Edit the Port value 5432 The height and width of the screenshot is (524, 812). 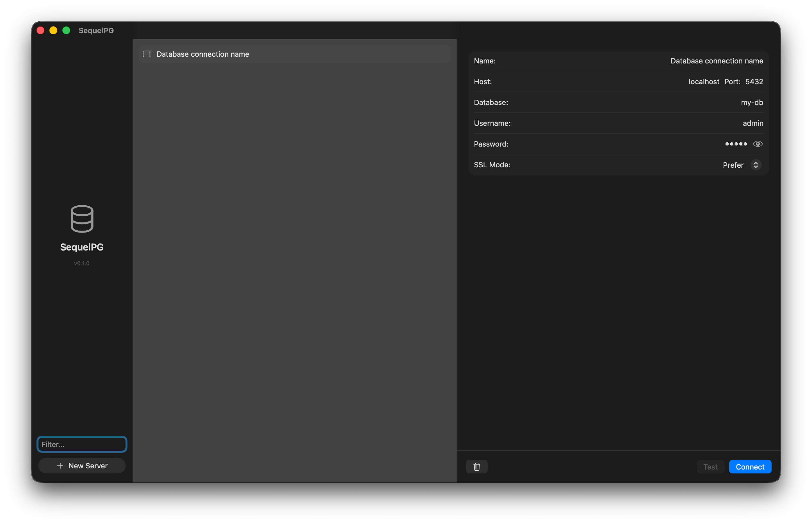point(754,82)
